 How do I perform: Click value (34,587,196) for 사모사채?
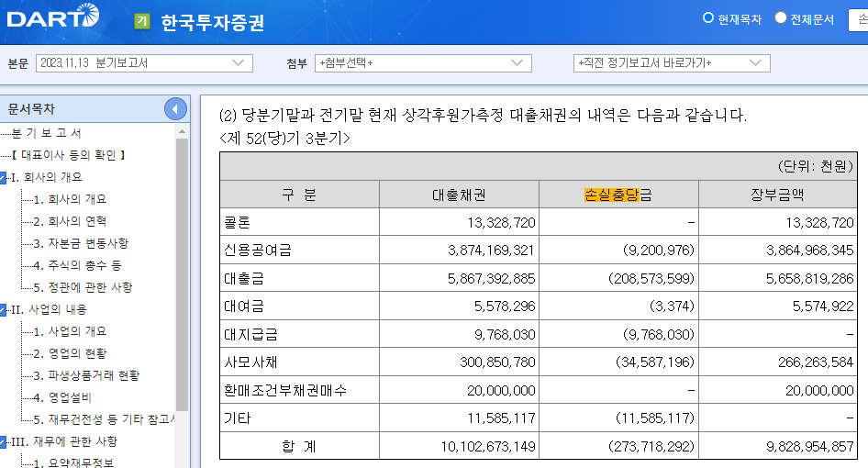(655, 362)
